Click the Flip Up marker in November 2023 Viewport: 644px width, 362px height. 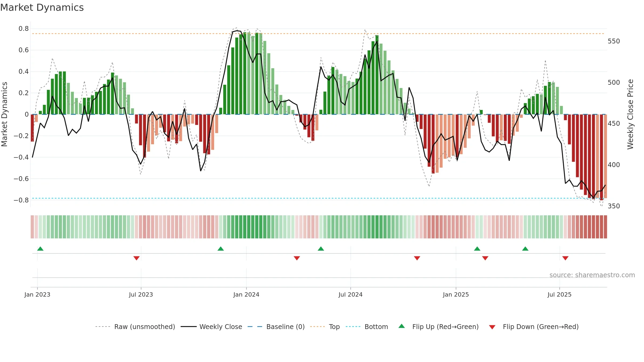click(x=221, y=249)
